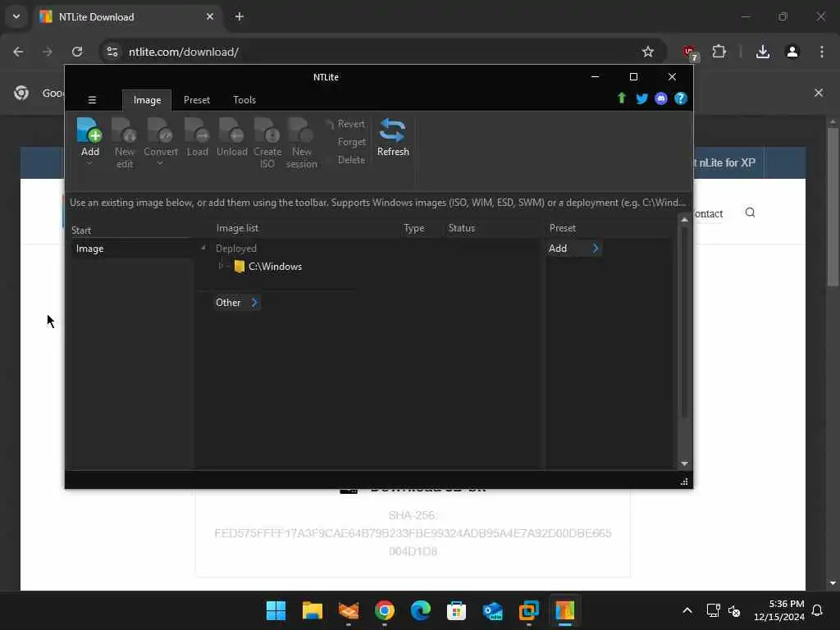Open Chrome three-dot menu

click(822, 52)
